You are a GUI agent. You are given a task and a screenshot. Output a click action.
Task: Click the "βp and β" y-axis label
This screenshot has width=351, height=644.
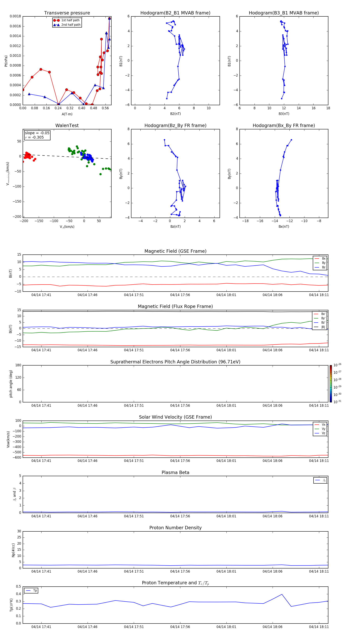pos(14,494)
